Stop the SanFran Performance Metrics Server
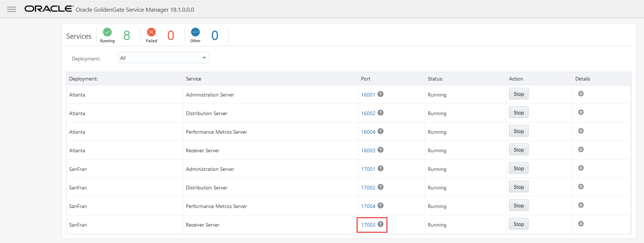The image size is (644, 243). point(519,205)
